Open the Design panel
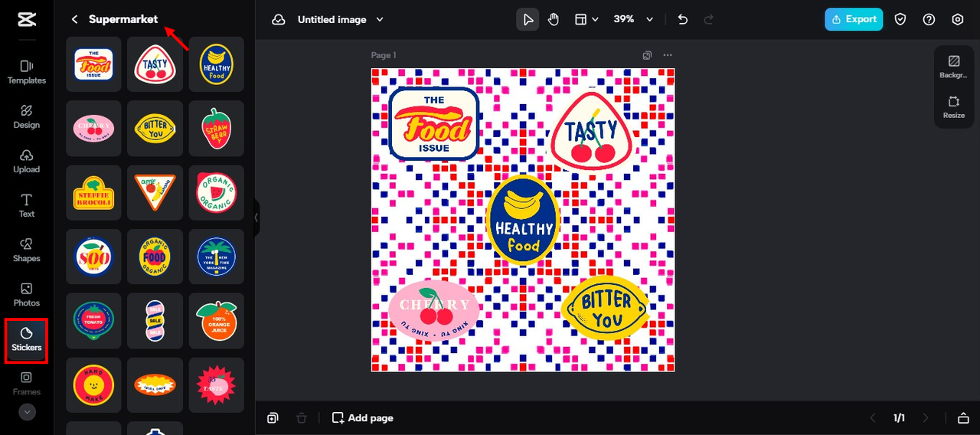This screenshot has width=980, height=435. (x=27, y=116)
